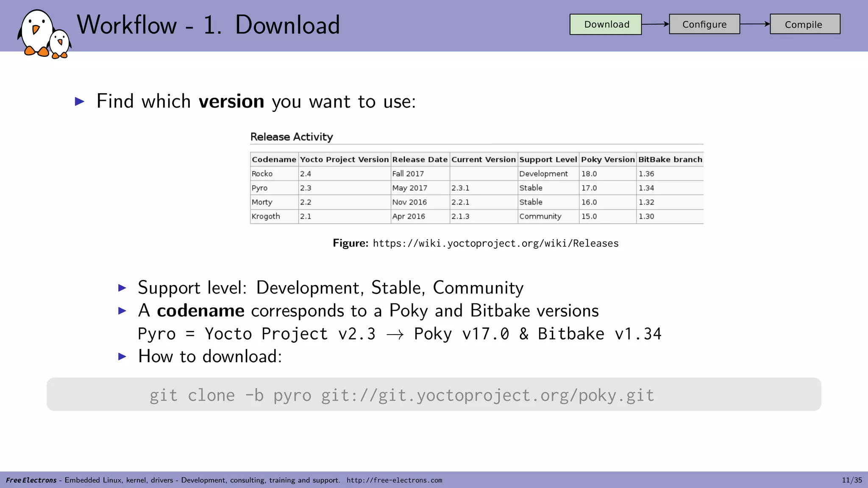The height and width of the screenshot is (488, 868).
Task: Click the slide title Workflow - 1. Download
Action: coord(208,25)
